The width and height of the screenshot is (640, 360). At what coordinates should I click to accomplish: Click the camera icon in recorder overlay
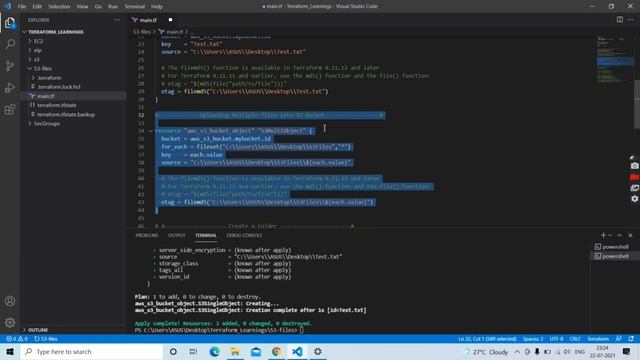pos(634,166)
